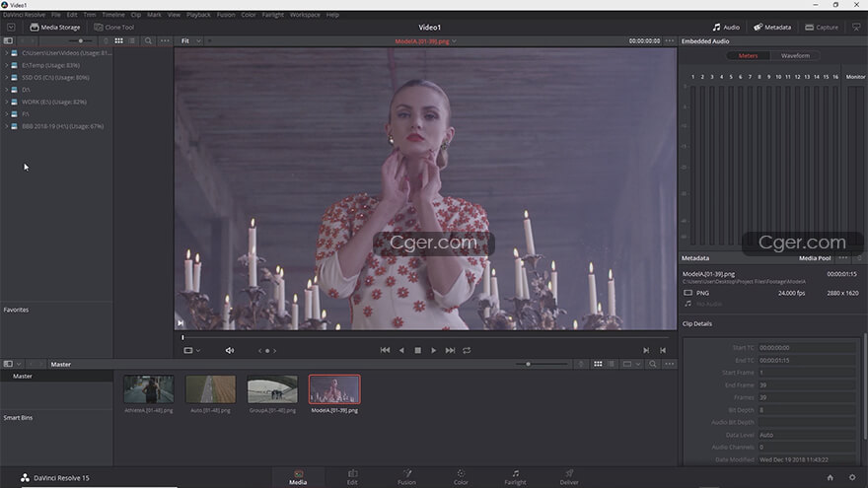This screenshot has height=488, width=868.
Task: Expand the WORK (E:\) drive
Action: point(7,102)
